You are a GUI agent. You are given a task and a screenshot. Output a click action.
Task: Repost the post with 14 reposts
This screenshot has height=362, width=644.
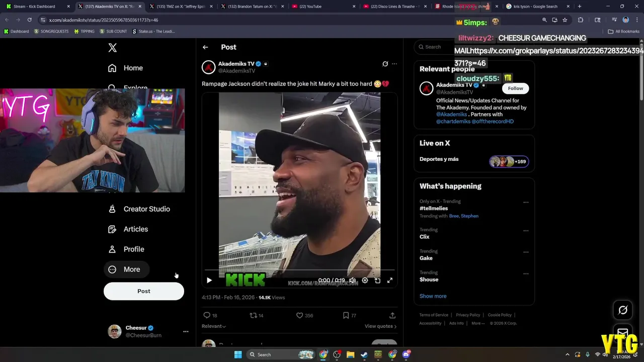coord(254,315)
